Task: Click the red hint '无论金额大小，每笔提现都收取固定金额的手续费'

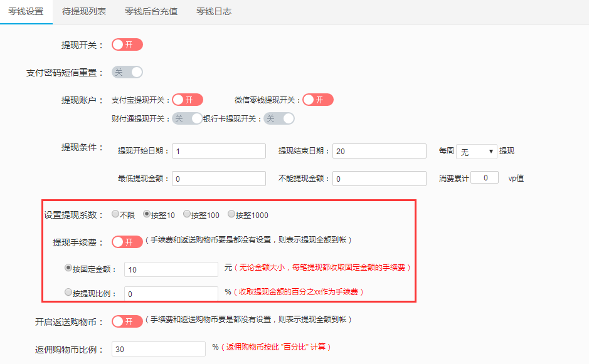Action: click(x=322, y=268)
